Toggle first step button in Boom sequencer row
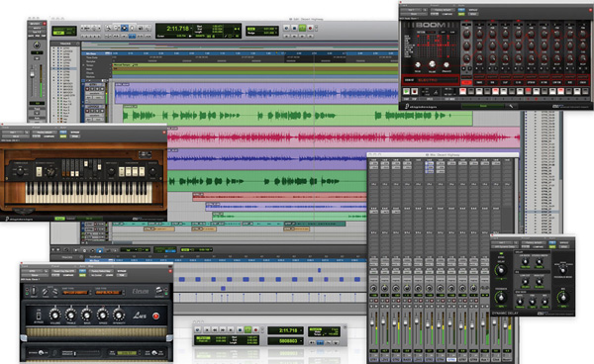Screen dimensions: 594x364 (462, 91)
